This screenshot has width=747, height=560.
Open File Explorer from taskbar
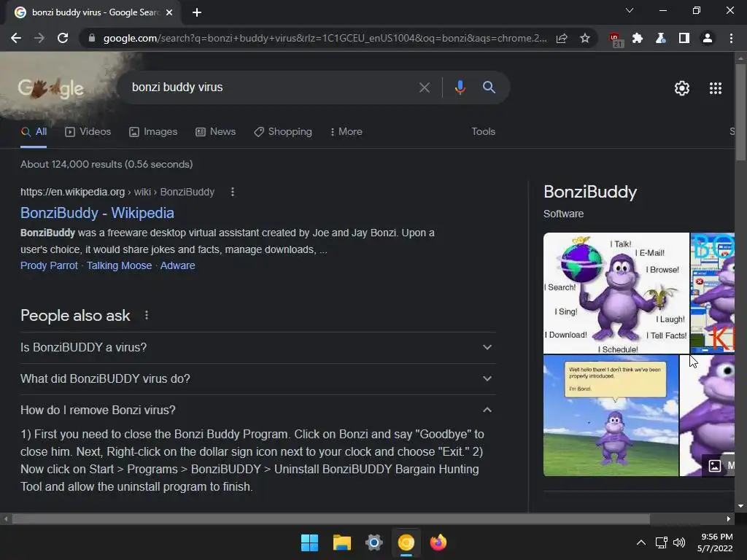tap(341, 542)
